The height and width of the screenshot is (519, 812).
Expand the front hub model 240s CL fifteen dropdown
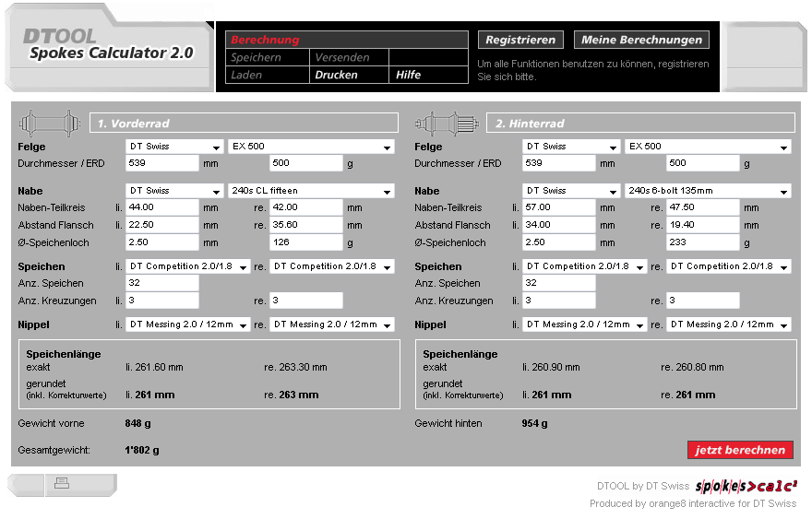pos(311,191)
